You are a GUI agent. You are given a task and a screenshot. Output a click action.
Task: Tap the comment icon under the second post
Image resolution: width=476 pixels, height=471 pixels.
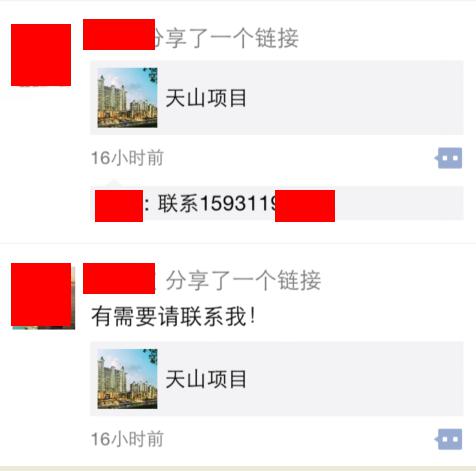pos(449,439)
